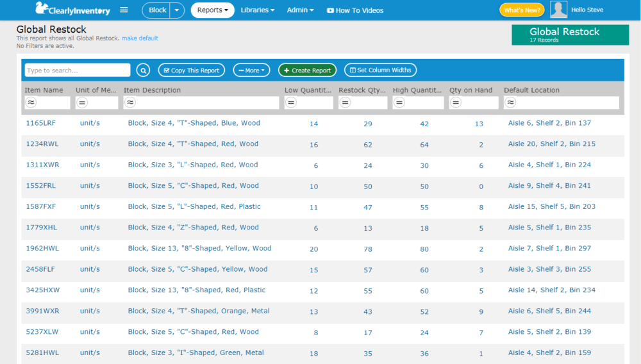Viewport: 641px width, 364px height.
Task: Open the hamburger menu icon
Action: [124, 10]
